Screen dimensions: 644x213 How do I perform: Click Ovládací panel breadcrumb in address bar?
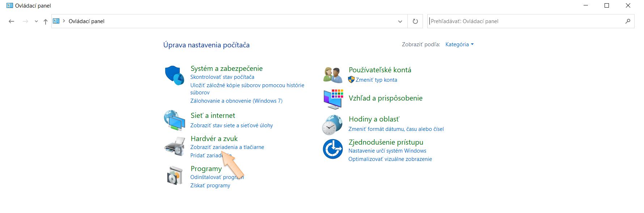[x=86, y=21]
